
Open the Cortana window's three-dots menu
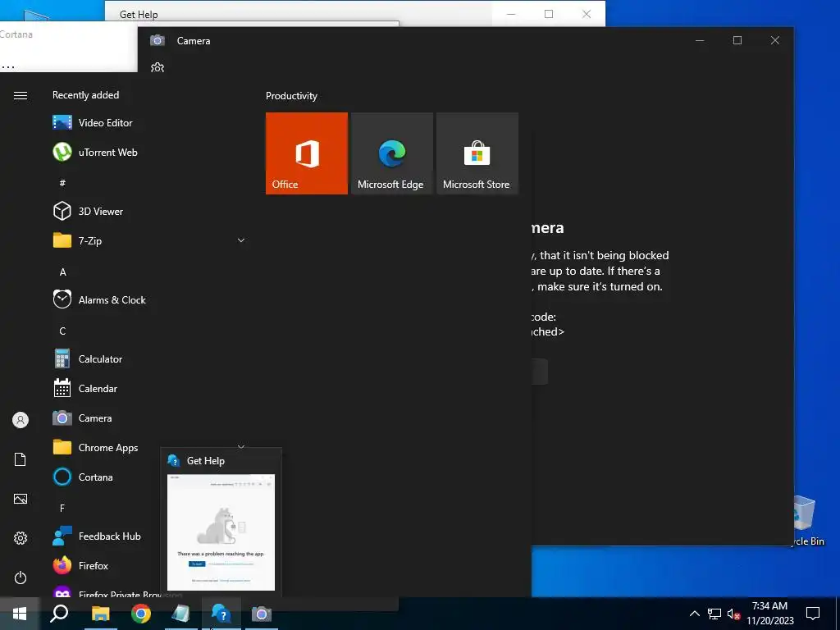pos(7,66)
